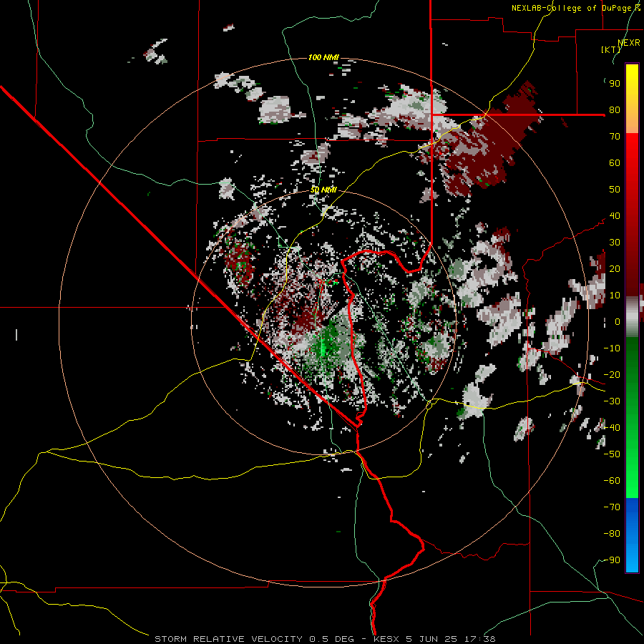This screenshot has height=644, width=644.
Task: Select the 100 NMI range ring label
Action: click(323, 57)
